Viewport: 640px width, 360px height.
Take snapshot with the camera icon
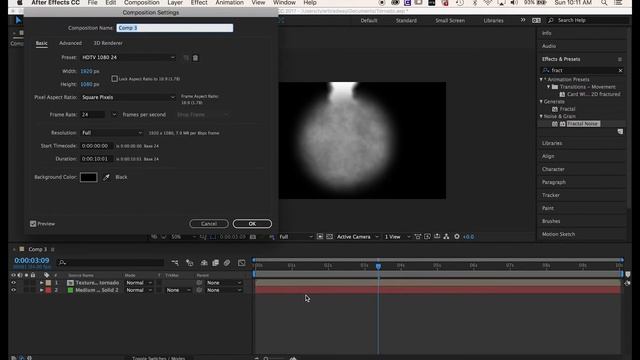click(x=253, y=237)
